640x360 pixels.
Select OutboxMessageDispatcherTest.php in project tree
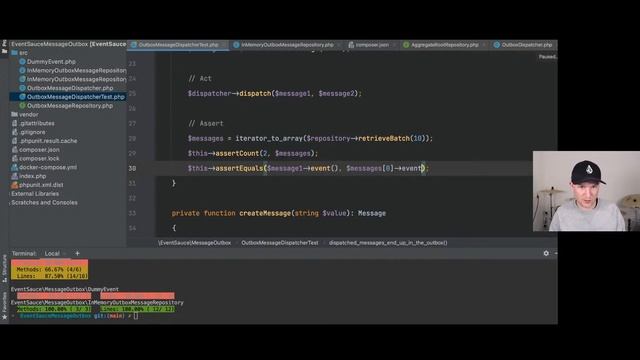[75, 97]
